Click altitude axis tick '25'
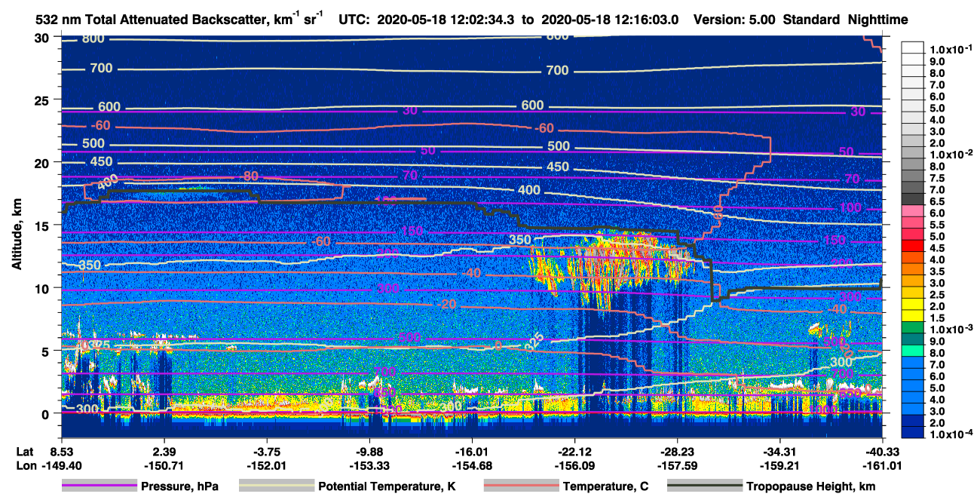980x503 pixels. [x=44, y=100]
